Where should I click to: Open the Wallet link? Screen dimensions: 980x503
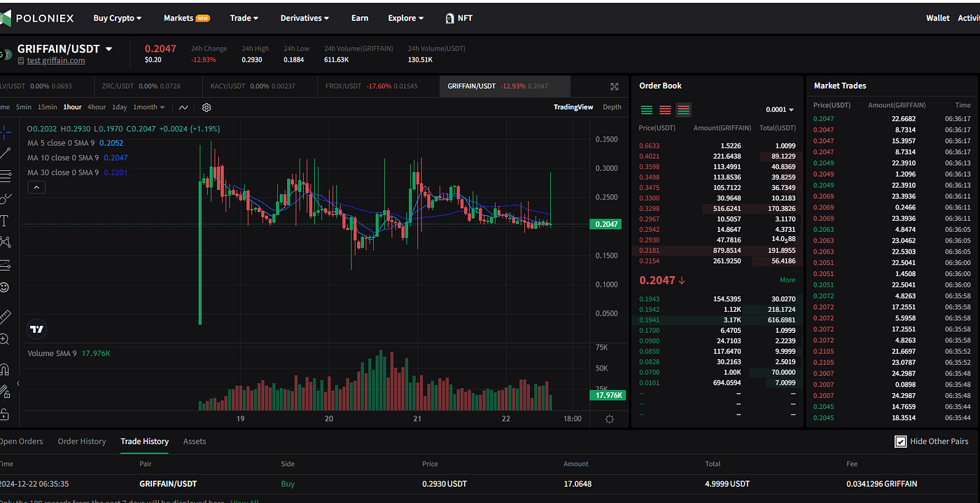pos(938,18)
